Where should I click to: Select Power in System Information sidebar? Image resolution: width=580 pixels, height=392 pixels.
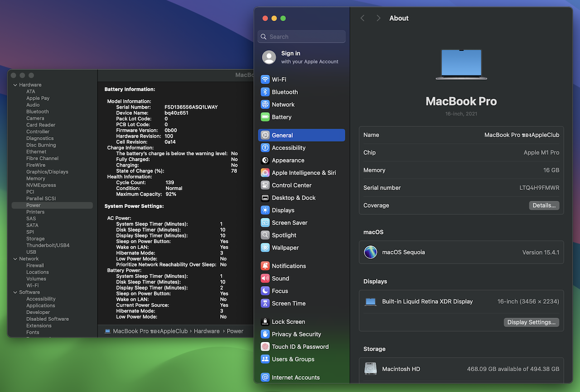(x=52, y=206)
